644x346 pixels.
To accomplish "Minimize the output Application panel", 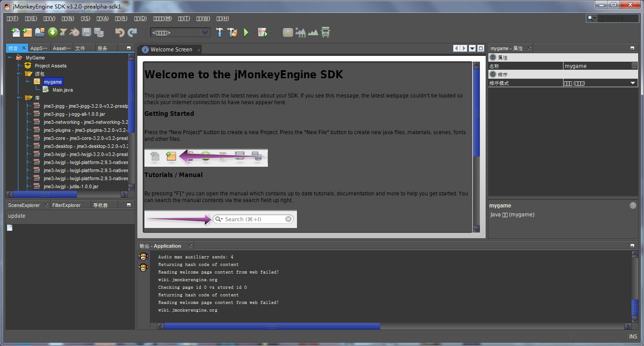I will click(632, 246).
